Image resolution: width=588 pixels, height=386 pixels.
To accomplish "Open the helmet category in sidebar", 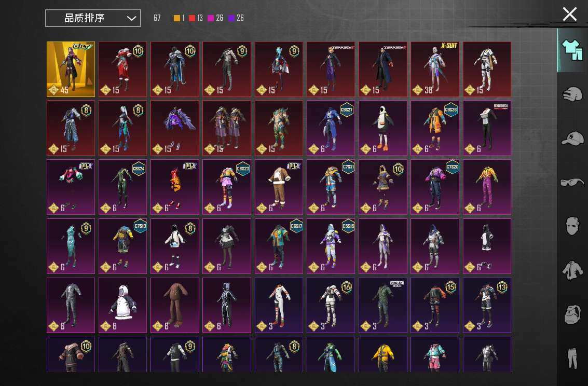I will (572, 95).
